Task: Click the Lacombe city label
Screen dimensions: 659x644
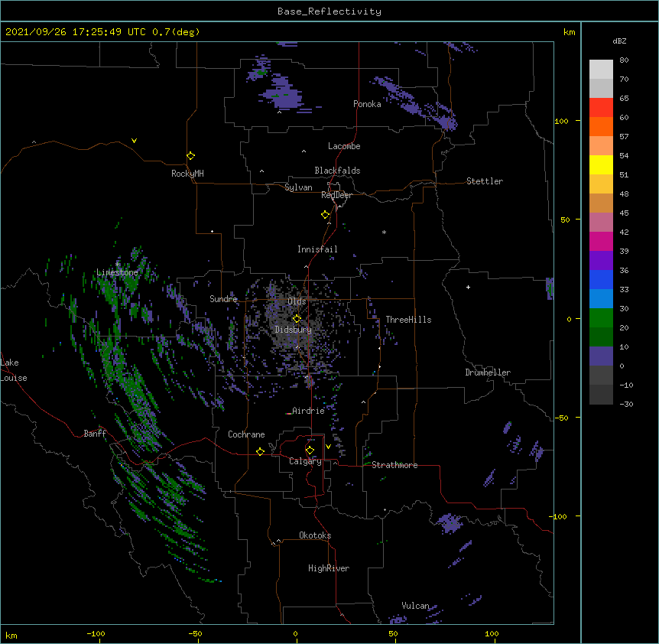Action: [x=344, y=146]
